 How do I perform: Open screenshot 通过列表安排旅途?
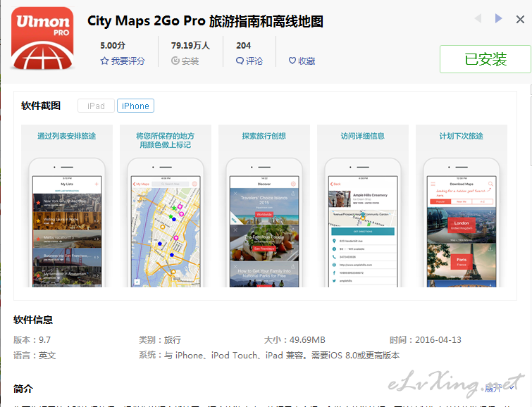pos(67,206)
